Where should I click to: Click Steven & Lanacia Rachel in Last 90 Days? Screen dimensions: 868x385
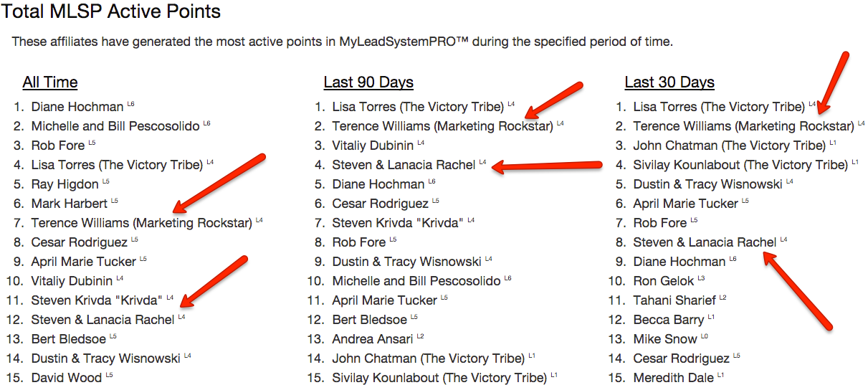[404, 165]
